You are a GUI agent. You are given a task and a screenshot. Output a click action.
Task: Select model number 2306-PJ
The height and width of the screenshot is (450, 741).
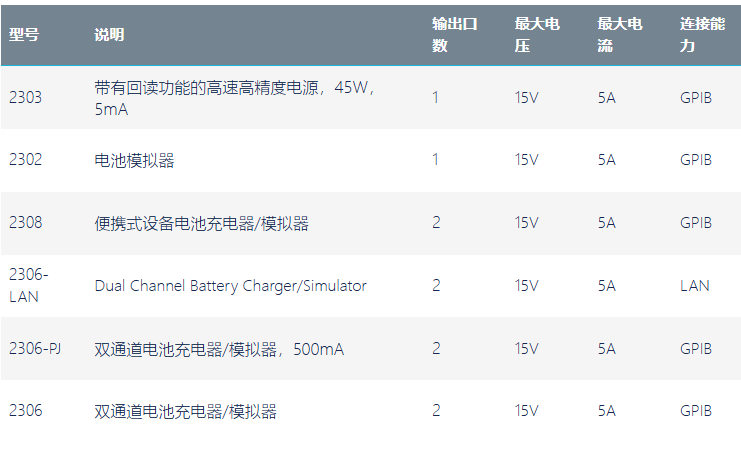tap(35, 349)
